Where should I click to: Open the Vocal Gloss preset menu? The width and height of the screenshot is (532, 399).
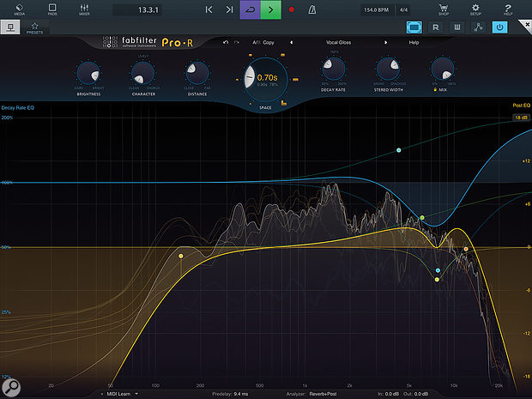click(x=338, y=42)
